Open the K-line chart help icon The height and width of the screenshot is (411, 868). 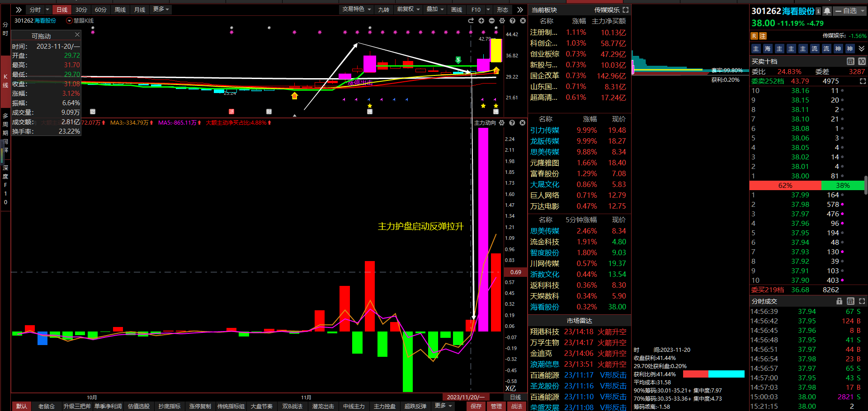513,21
